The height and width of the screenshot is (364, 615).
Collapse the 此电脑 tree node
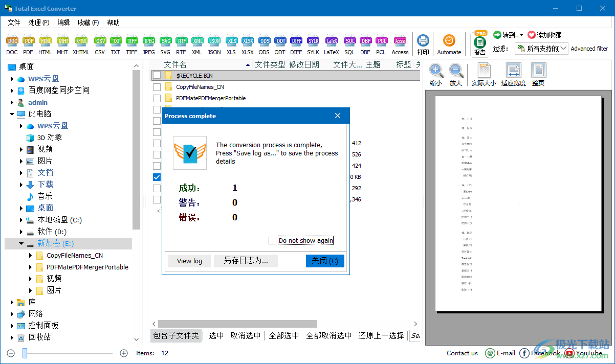point(12,114)
